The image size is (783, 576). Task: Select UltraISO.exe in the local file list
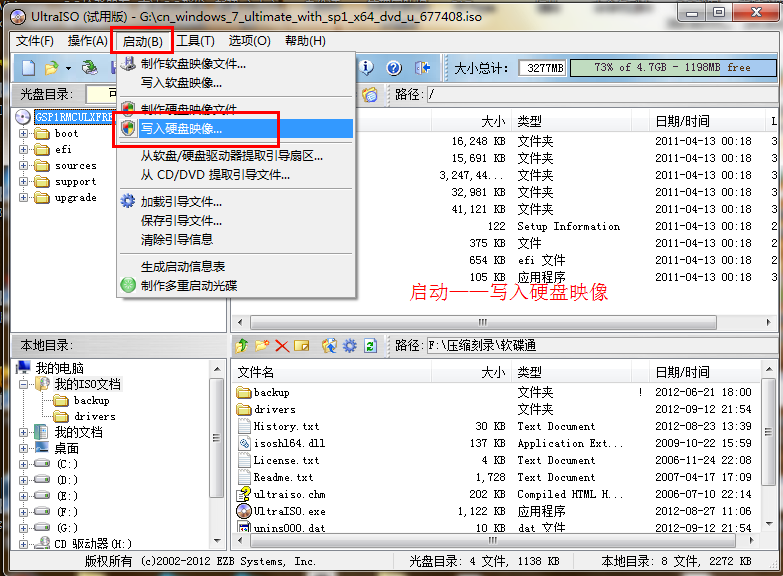coord(289,511)
